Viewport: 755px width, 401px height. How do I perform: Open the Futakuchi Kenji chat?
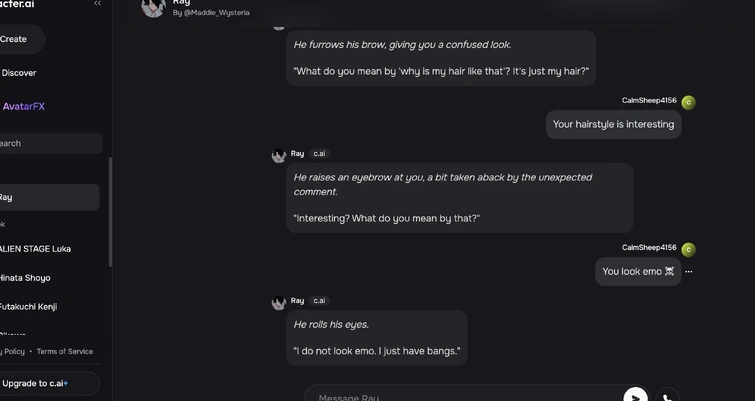[29, 307]
